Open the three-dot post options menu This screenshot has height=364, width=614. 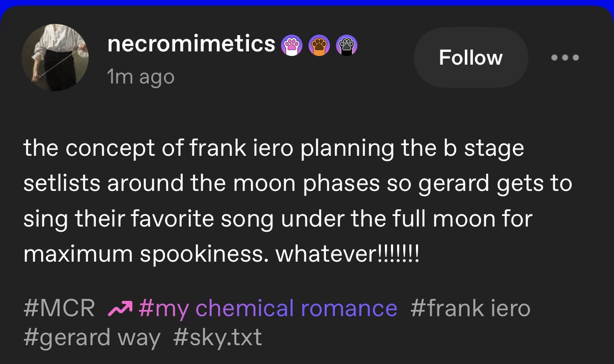tap(565, 58)
